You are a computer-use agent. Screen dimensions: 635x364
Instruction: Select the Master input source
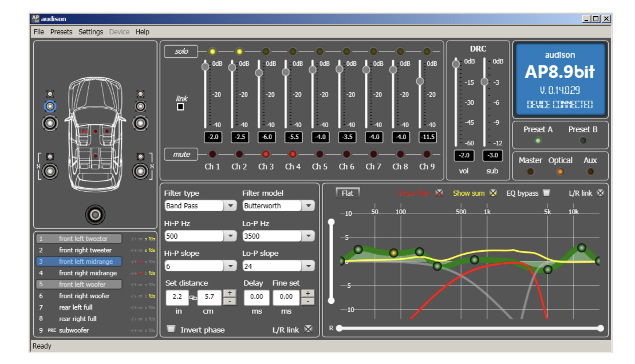coord(531,171)
